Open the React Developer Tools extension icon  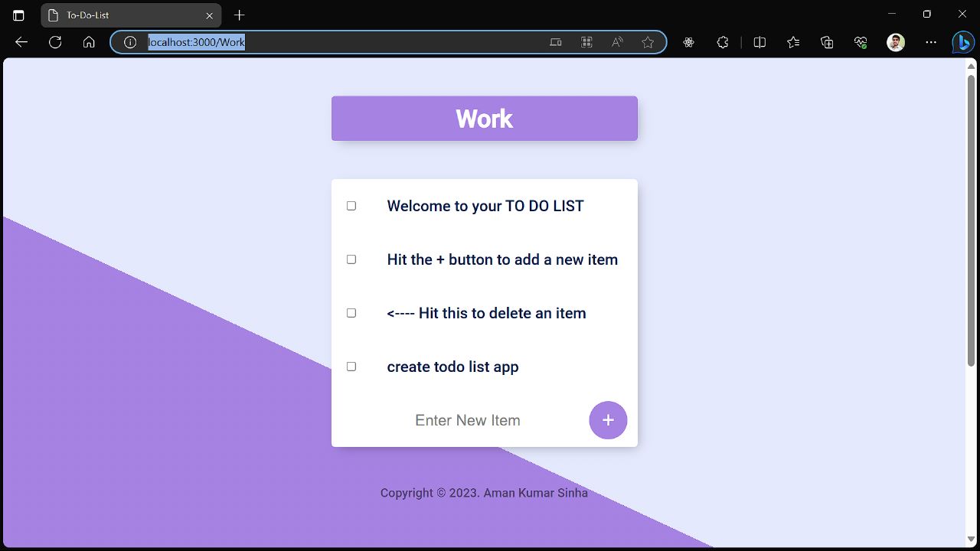click(688, 42)
